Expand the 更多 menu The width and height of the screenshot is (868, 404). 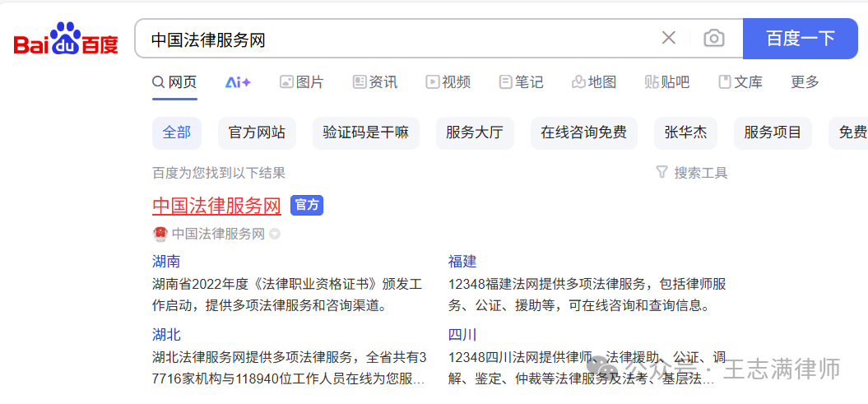pyautogui.click(x=805, y=82)
